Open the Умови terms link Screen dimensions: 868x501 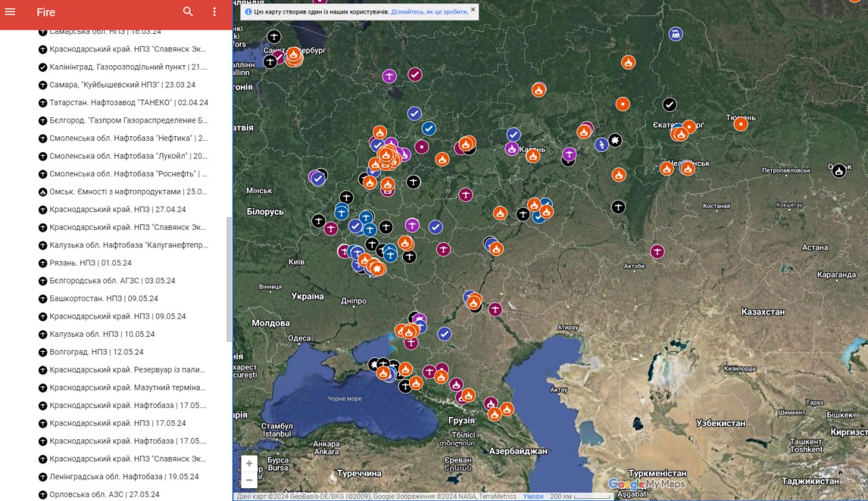(533, 496)
